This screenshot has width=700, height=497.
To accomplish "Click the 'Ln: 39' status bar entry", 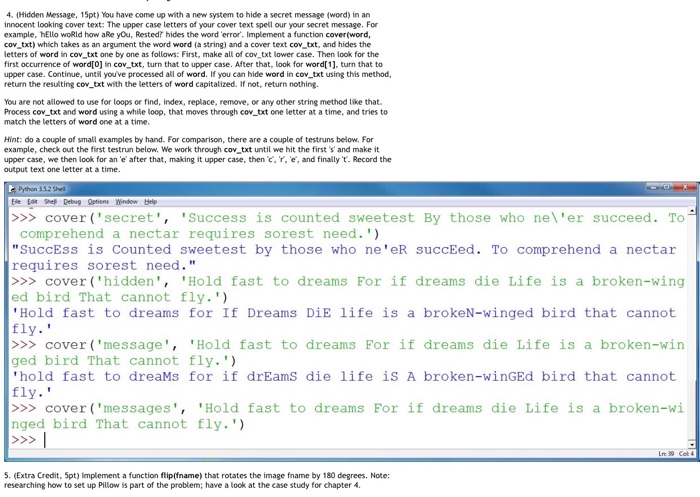I will coord(666,454).
